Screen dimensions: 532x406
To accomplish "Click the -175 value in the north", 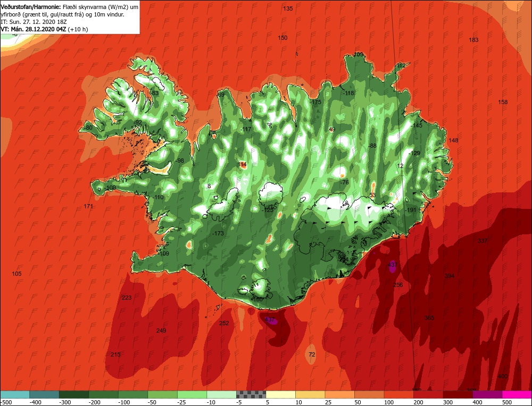I will [315, 102].
